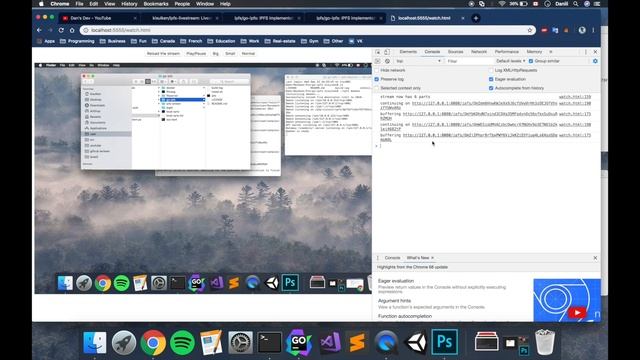Click the Filter field in the console
Screen dimensions: 640x360
coord(469,61)
